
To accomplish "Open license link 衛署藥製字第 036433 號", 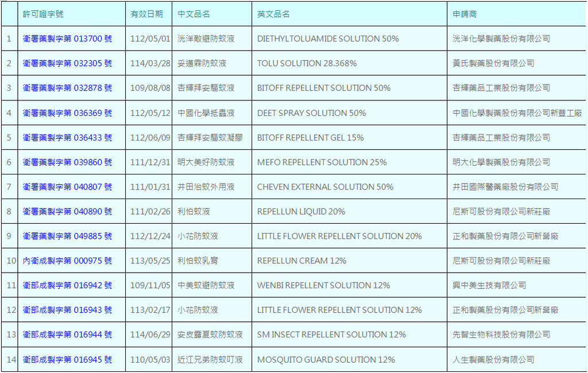I will (x=67, y=138).
